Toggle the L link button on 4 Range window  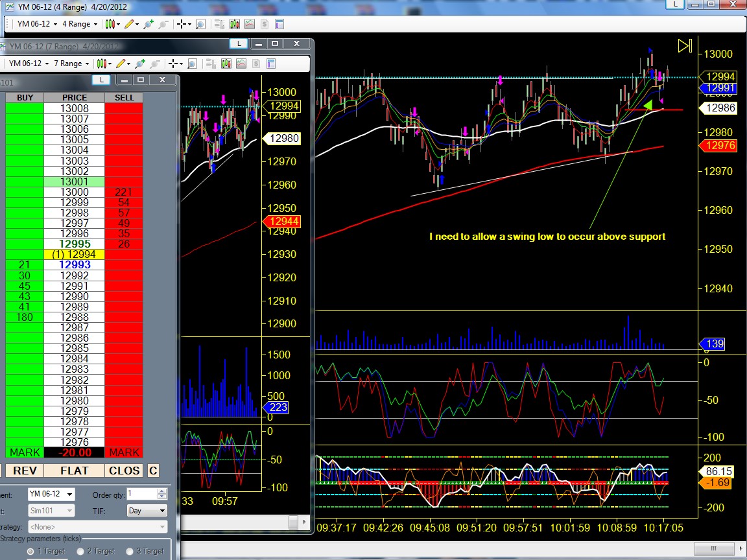[x=675, y=4]
